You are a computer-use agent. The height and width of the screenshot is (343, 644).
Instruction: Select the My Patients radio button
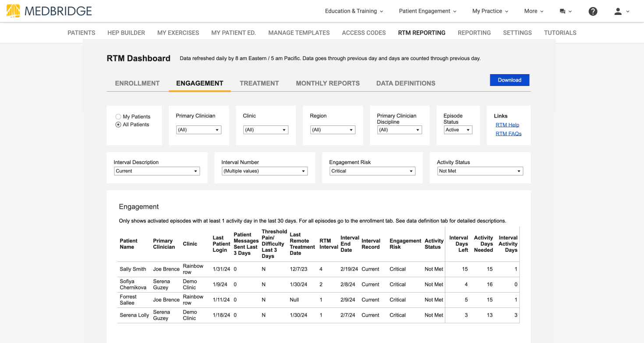click(x=118, y=117)
